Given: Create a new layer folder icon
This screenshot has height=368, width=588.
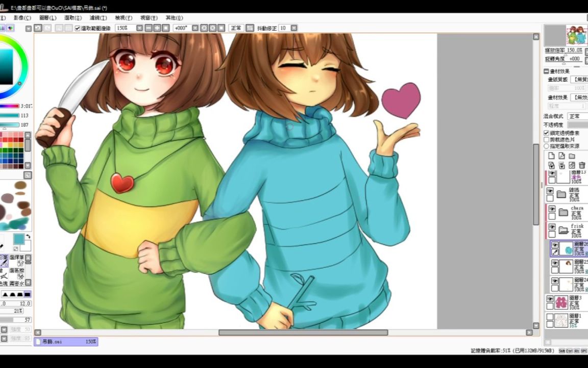Looking at the screenshot, I should pos(572,156).
